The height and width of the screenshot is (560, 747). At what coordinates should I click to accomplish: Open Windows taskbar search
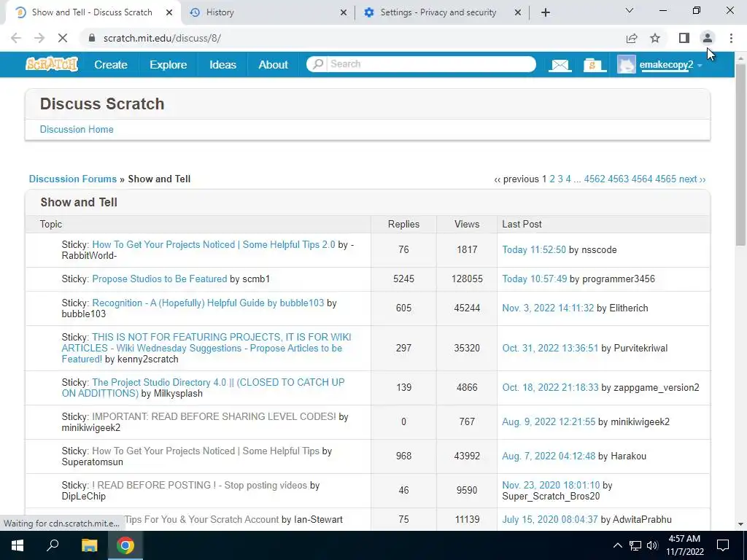(53, 545)
